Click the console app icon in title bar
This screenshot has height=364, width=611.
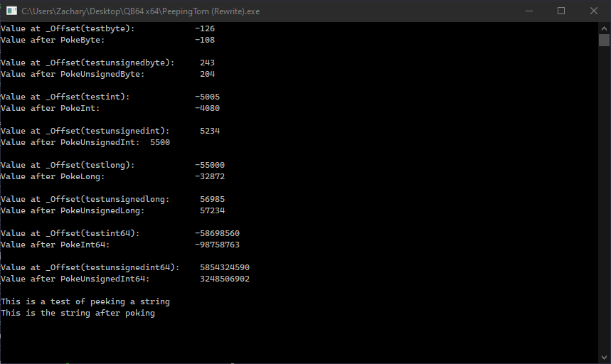12,11
